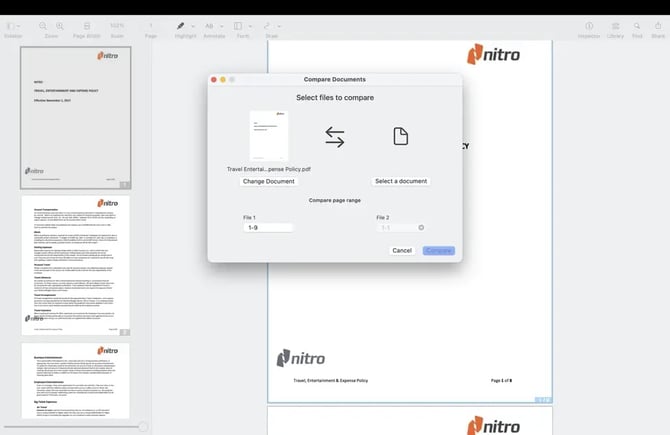The image size is (670, 435).
Task: Click the Nitro logo at page top
Action: pos(493,54)
